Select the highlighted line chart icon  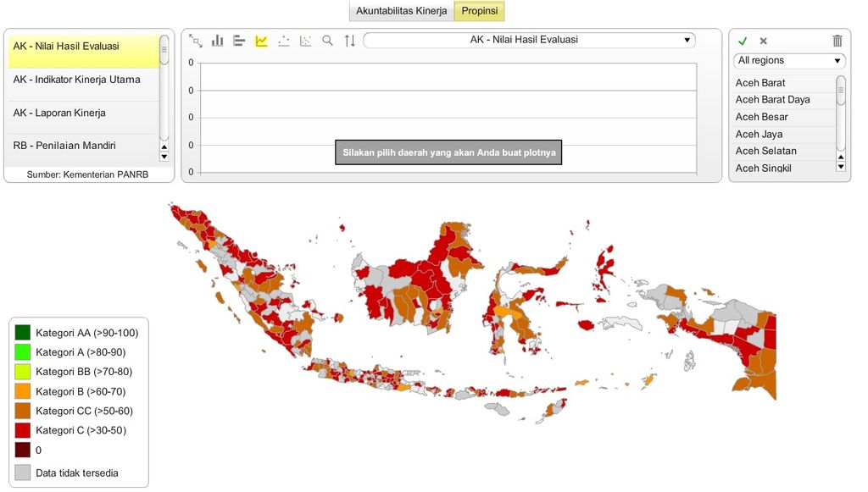pyautogui.click(x=261, y=41)
